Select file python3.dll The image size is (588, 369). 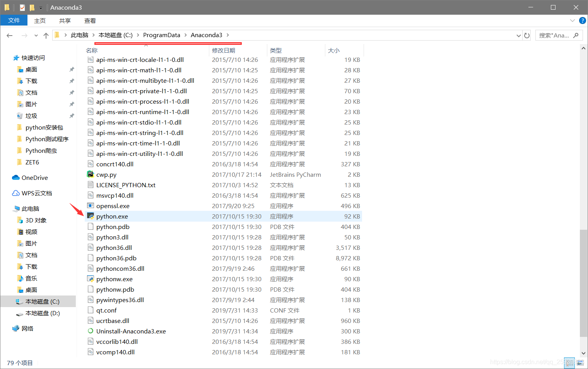tap(112, 237)
